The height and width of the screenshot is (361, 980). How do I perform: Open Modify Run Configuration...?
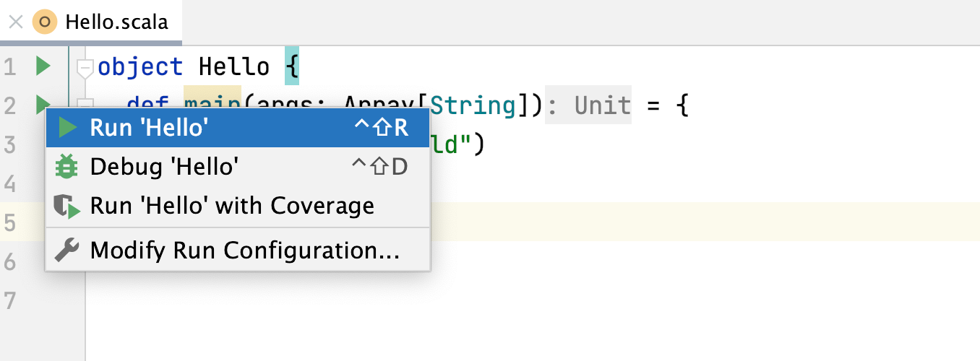[244, 251]
